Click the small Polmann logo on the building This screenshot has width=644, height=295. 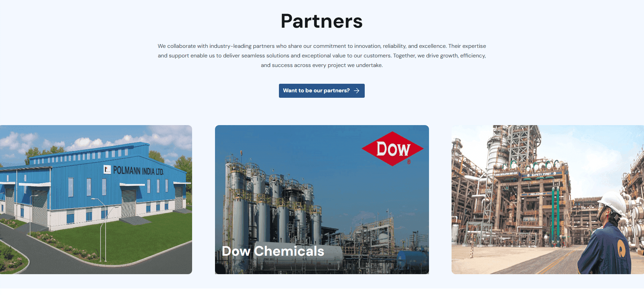(x=107, y=169)
